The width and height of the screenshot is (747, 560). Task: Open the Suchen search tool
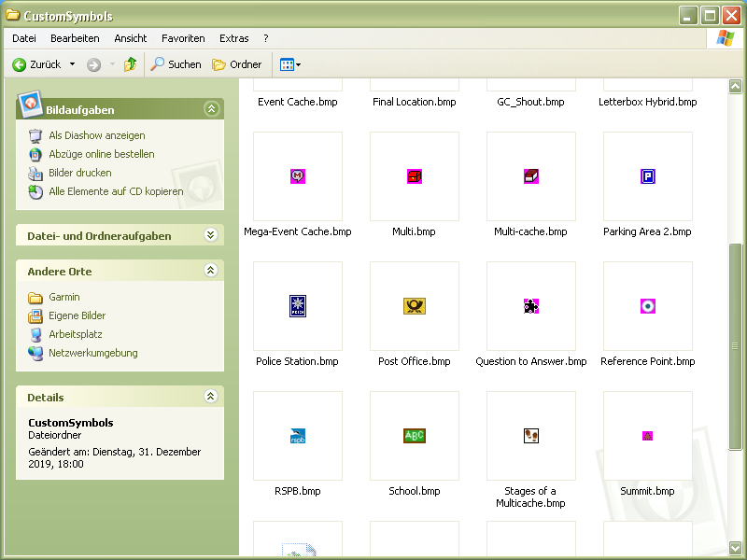pos(176,64)
